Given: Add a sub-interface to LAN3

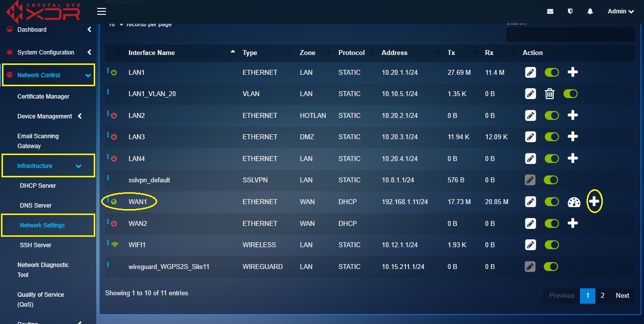Looking at the screenshot, I should click(573, 137).
